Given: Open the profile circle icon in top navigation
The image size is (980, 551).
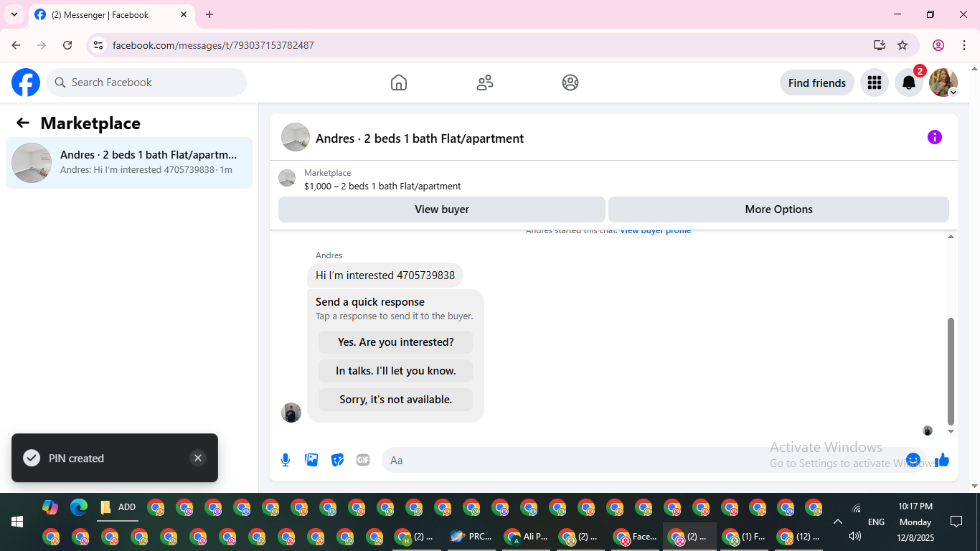Looking at the screenshot, I should [570, 83].
